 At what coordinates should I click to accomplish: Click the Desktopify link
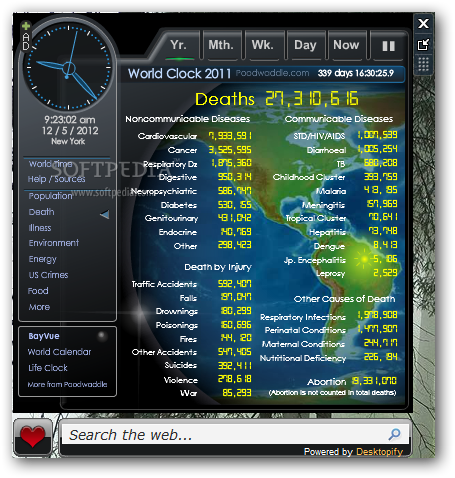coord(380,452)
